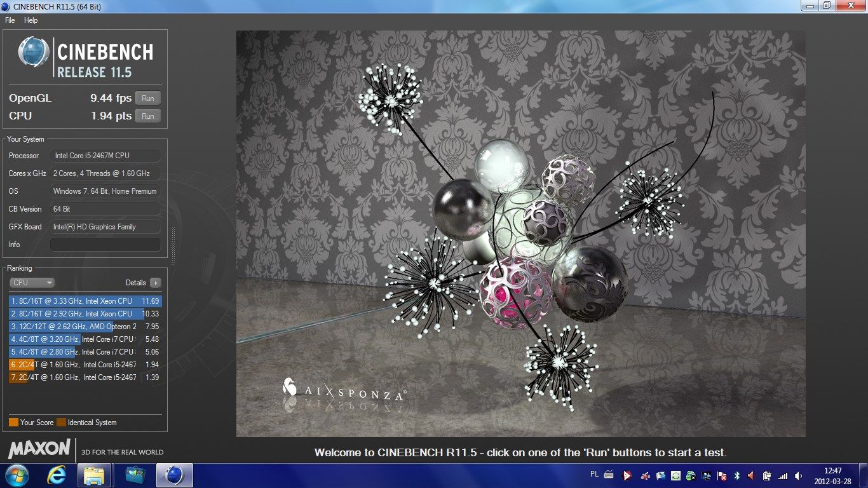
Task: Click the 'Identical System' legend entry
Action: click(86, 423)
